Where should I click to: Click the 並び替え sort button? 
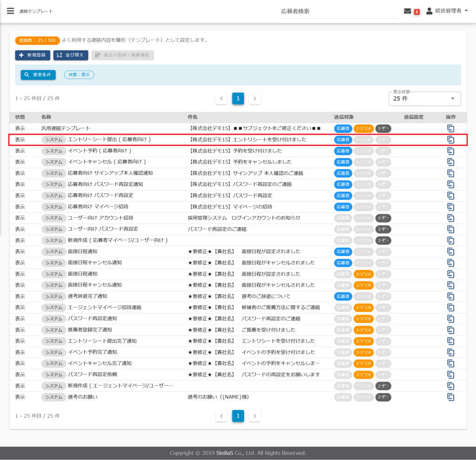[x=71, y=55]
